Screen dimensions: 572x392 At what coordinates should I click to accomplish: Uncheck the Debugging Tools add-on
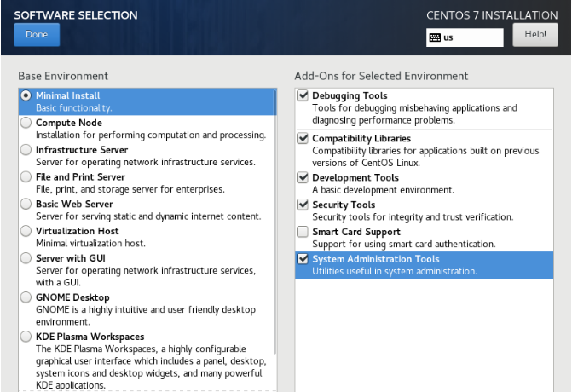303,96
